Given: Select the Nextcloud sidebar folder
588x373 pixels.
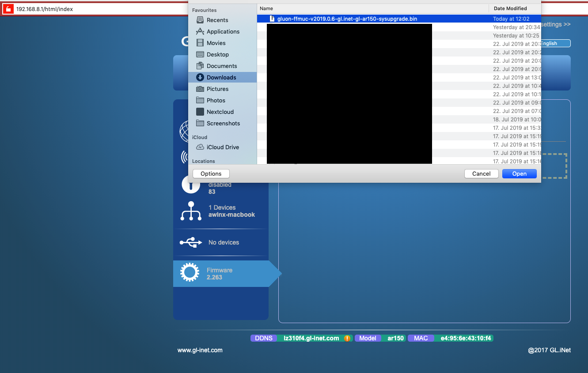Looking at the screenshot, I should (x=220, y=112).
